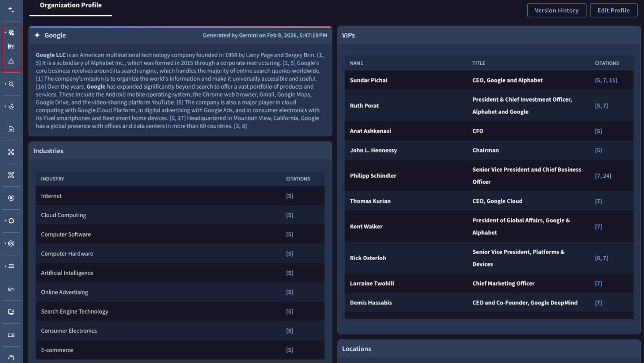Open the book documentation sidebar icon

coord(11,335)
